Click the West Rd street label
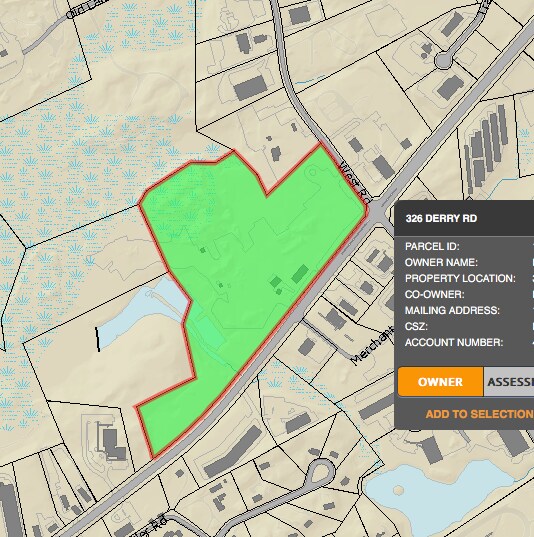 [356, 182]
